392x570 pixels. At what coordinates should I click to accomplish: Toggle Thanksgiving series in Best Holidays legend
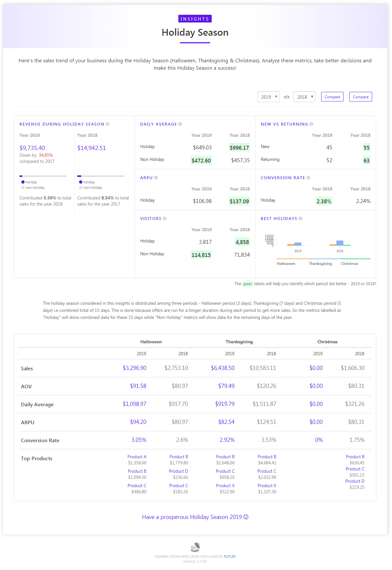point(320,264)
